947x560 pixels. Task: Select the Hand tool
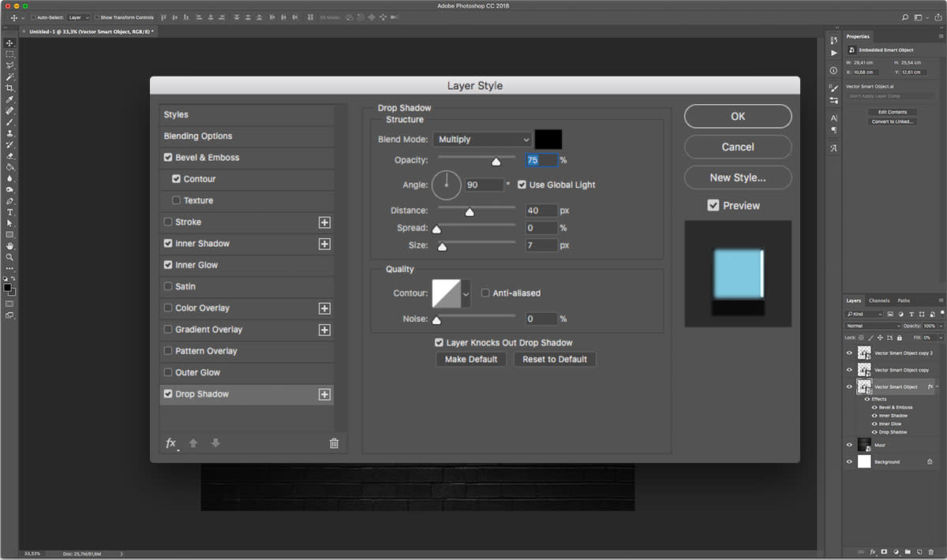click(x=10, y=246)
